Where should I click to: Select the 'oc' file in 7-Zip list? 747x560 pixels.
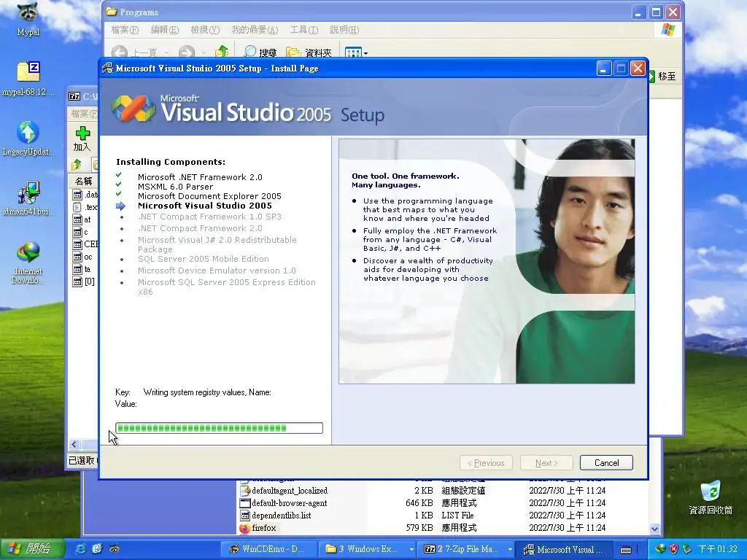pyautogui.click(x=82, y=256)
